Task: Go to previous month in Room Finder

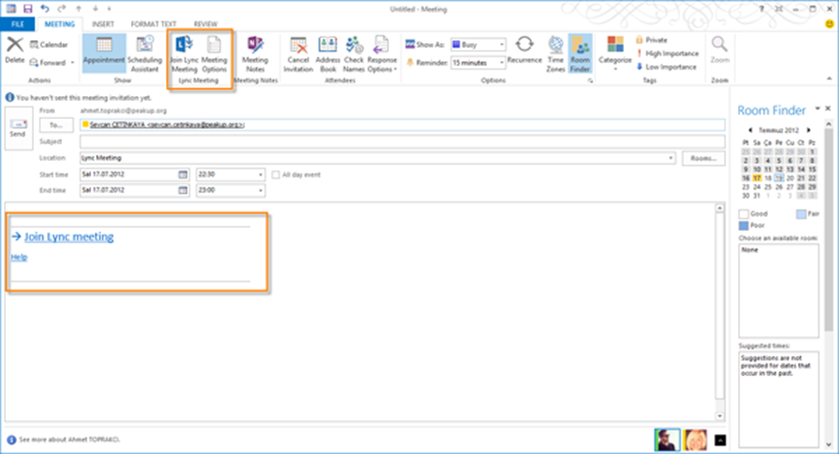Action: [750, 130]
